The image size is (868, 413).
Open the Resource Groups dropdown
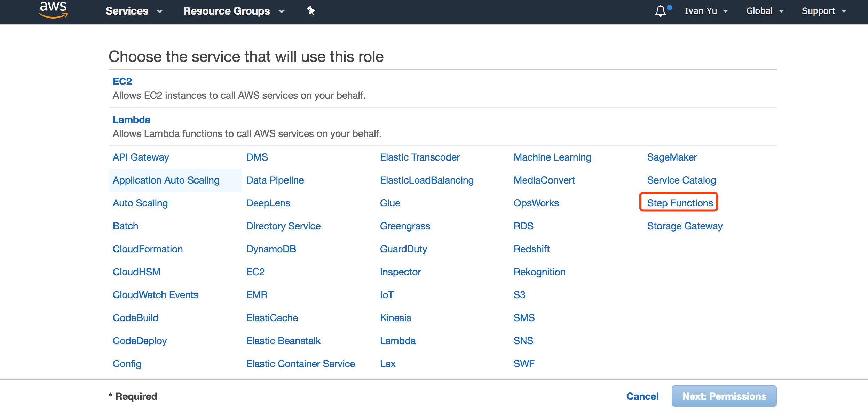coord(234,11)
